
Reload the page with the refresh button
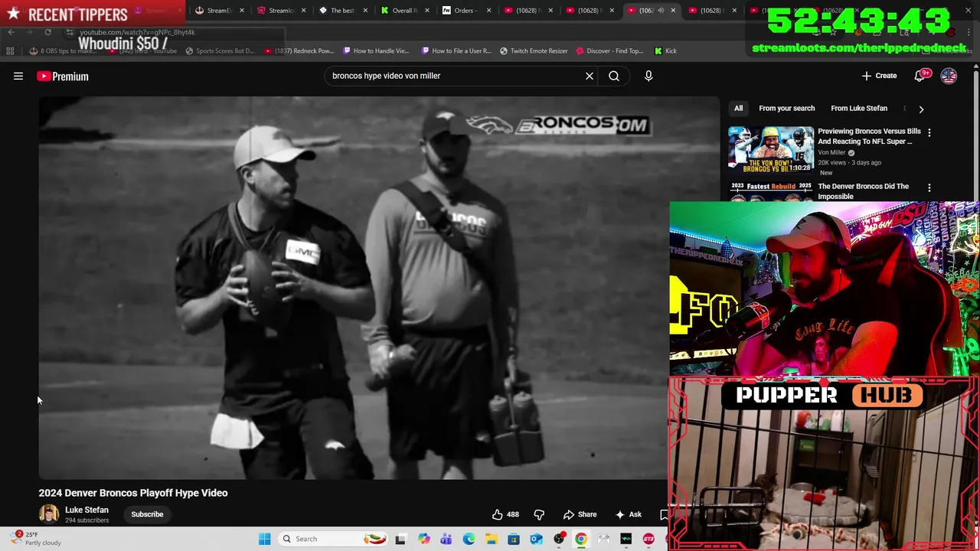coord(47,32)
